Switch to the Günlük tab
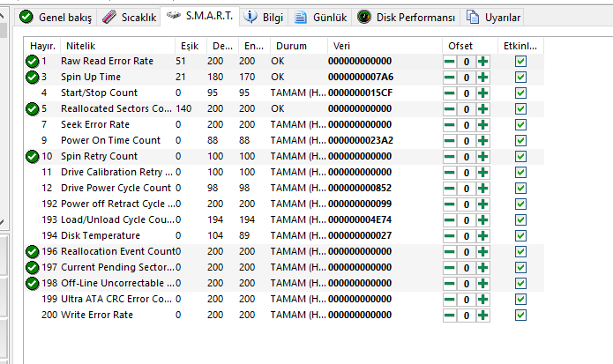 click(x=320, y=18)
